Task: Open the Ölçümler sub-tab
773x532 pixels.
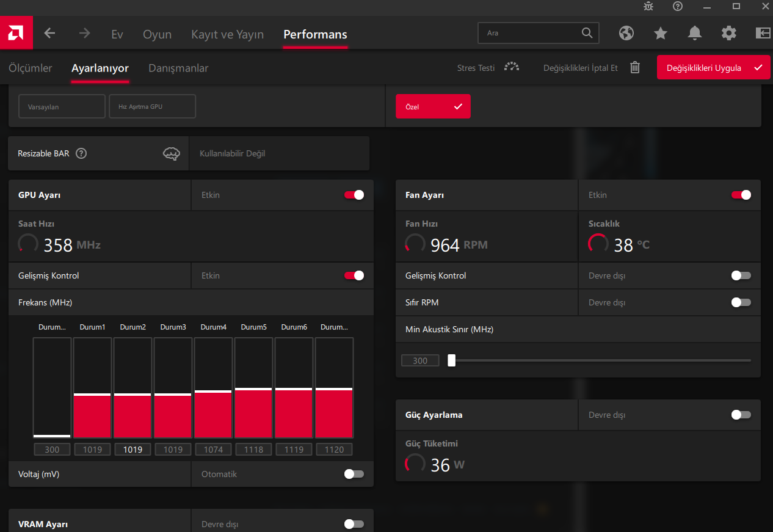Action: 31,68
